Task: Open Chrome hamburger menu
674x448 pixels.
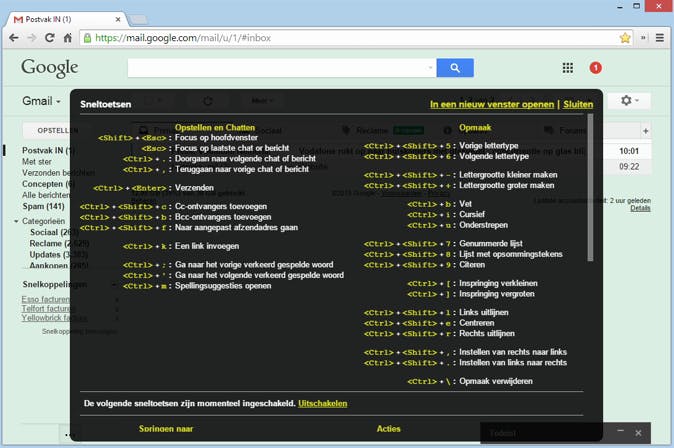Action: click(x=660, y=38)
